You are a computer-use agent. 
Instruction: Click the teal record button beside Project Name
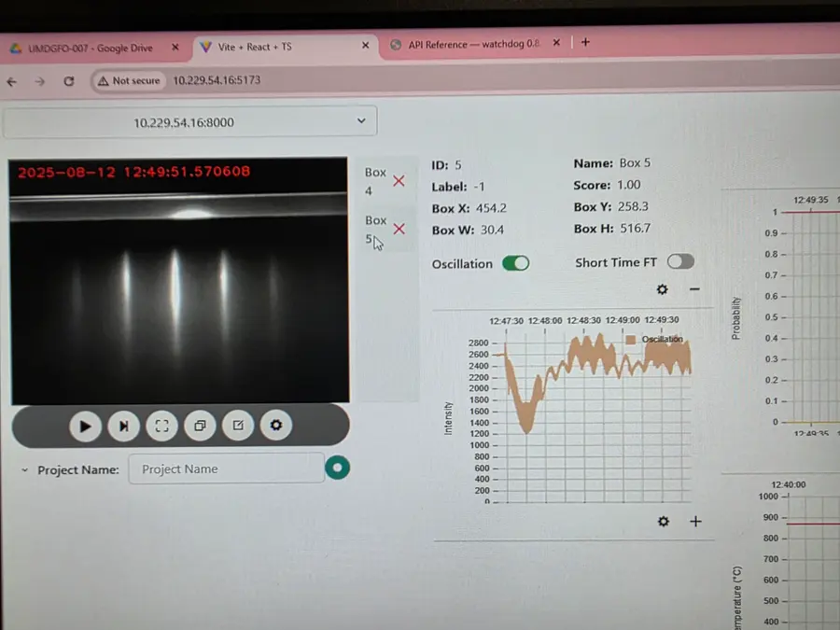[x=338, y=468]
